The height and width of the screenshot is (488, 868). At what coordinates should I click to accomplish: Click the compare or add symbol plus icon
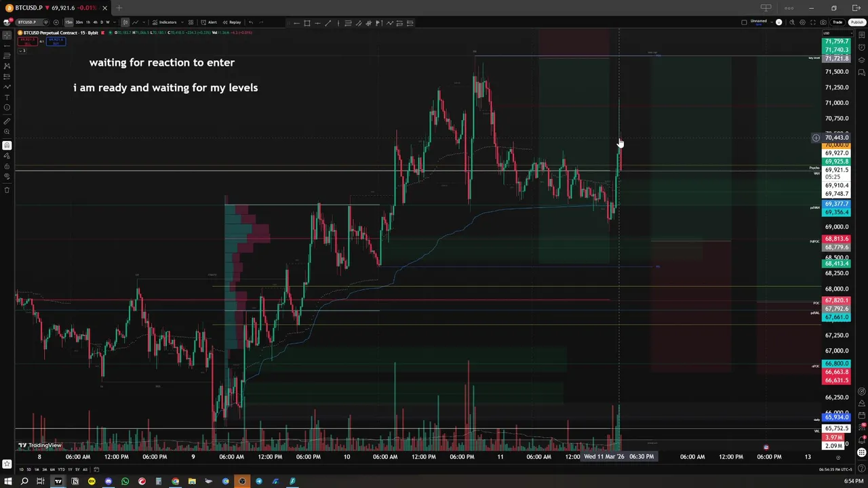(x=56, y=22)
